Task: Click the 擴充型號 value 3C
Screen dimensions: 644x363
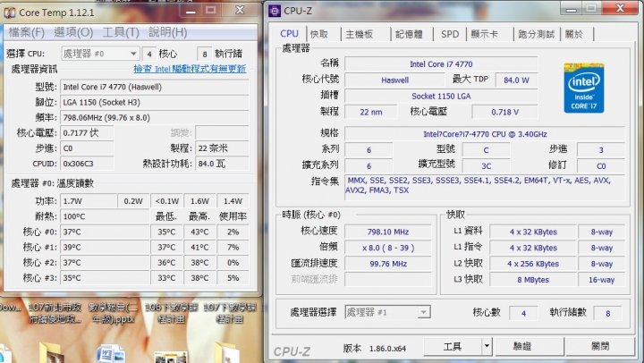Action: (x=487, y=166)
